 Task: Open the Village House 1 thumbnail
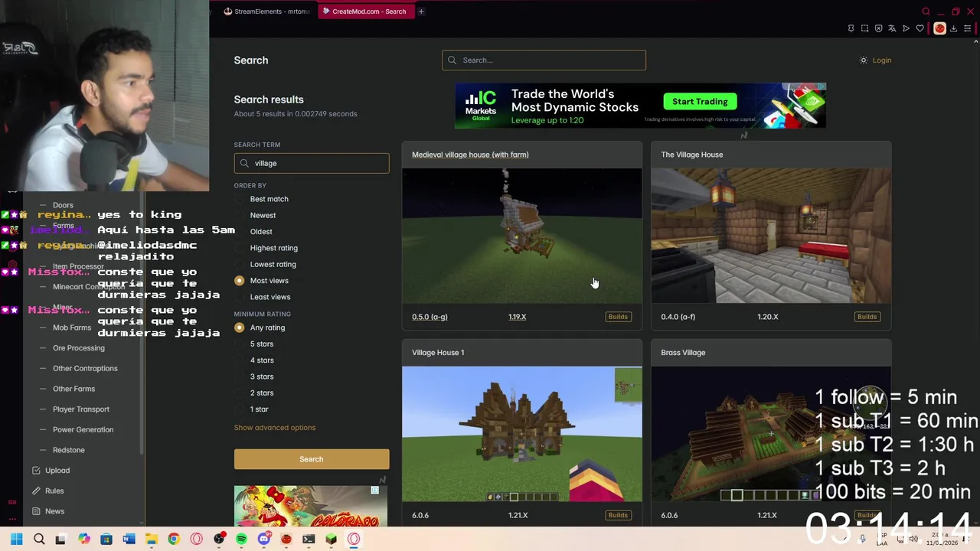click(x=522, y=434)
